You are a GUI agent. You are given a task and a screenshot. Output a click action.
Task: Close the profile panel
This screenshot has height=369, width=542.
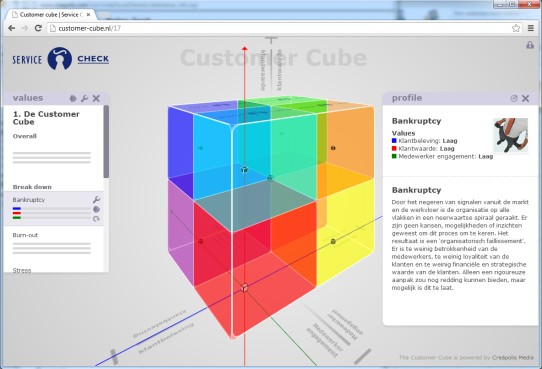pyautogui.click(x=525, y=98)
